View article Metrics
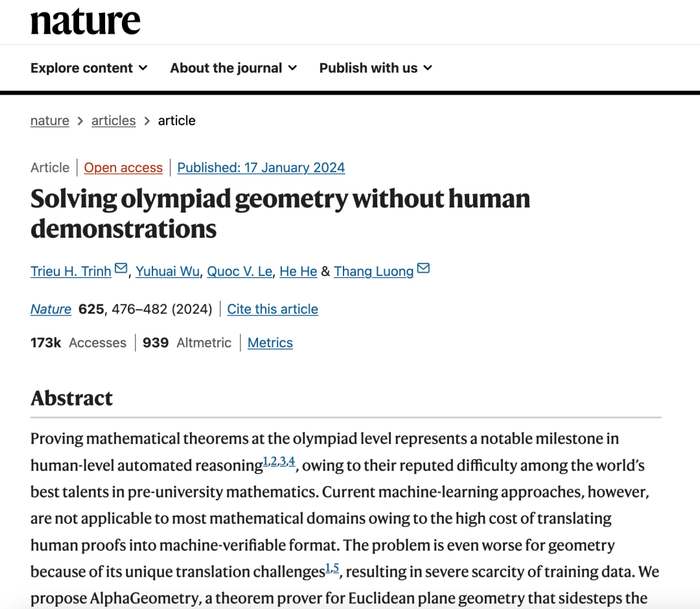 (270, 343)
